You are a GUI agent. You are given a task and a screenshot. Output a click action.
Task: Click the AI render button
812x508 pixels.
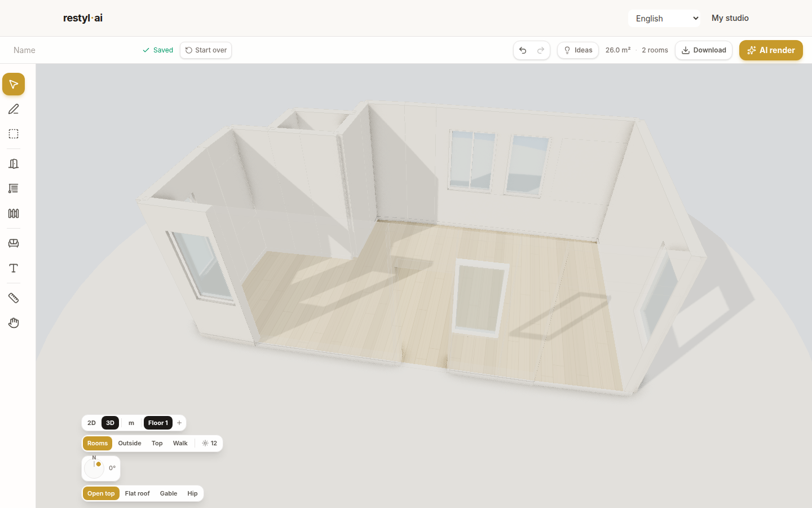pos(771,50)
